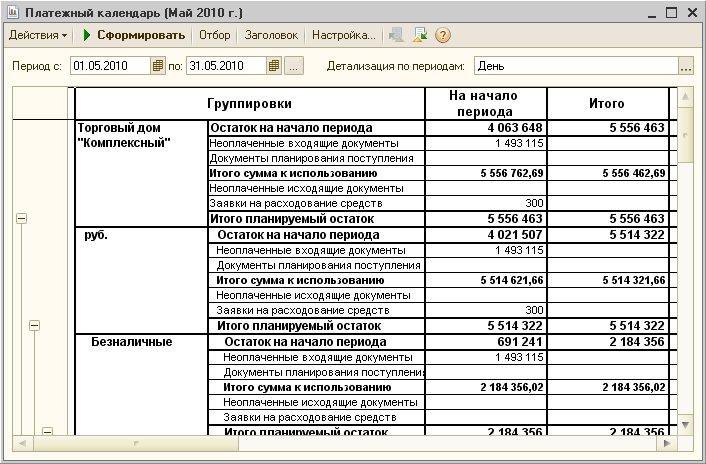Click the Группировки column header
This screenshot has width=706, height=464.
point(249,104)
